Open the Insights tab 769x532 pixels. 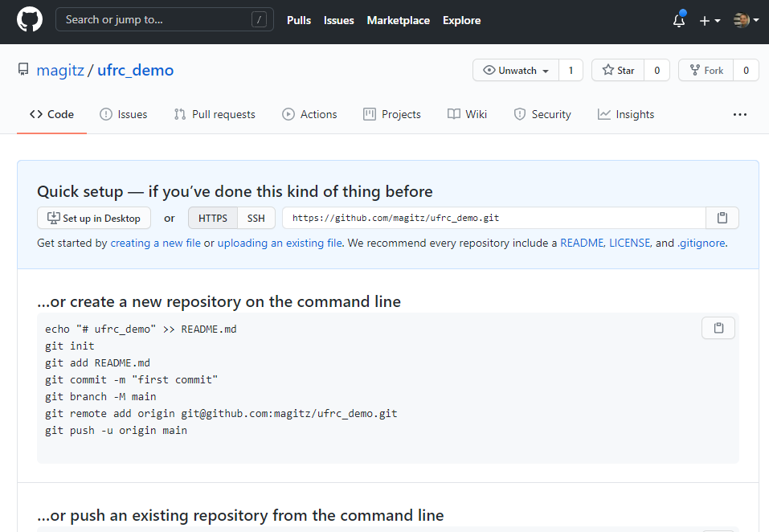pos(626,114)
